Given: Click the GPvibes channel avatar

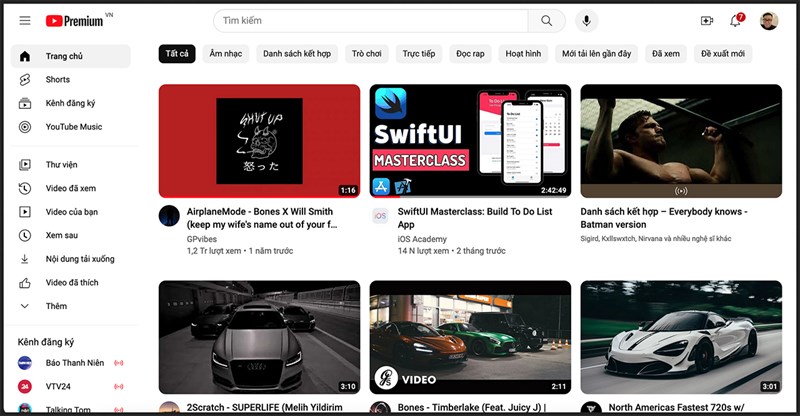Looking at the screenshot, I should click(169, 216).
